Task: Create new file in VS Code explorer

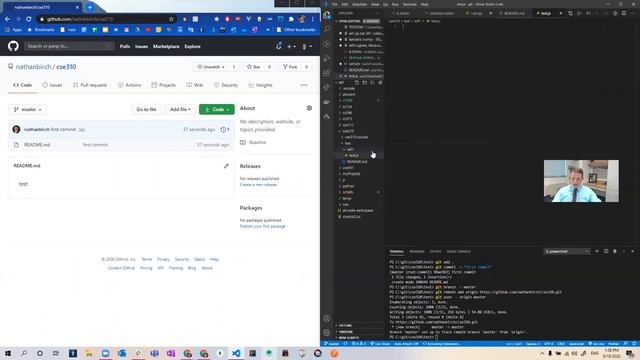Action: point(357,82)
